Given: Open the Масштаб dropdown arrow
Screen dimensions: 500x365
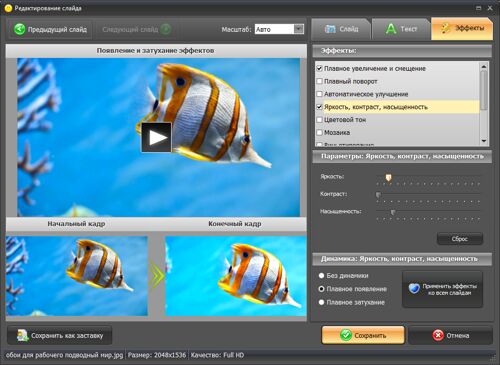Looking at the screenshot, I should coord(299,29).
